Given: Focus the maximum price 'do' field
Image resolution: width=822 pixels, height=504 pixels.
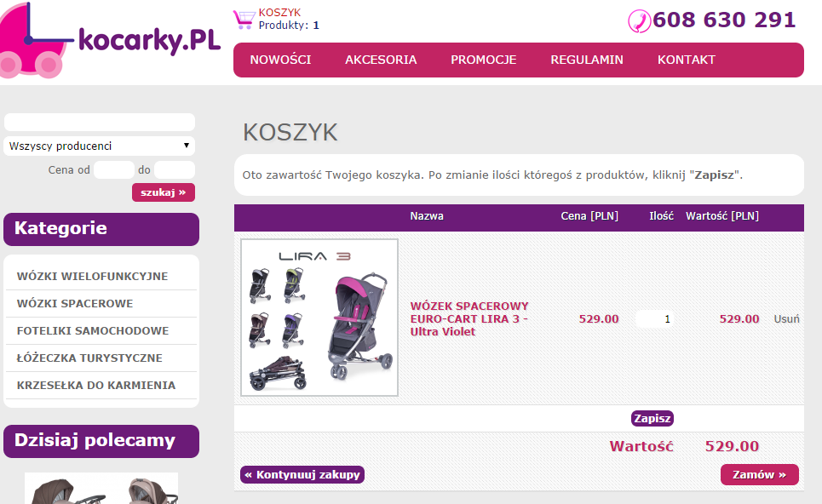Looking at the screenshot, I should [175, 169].
